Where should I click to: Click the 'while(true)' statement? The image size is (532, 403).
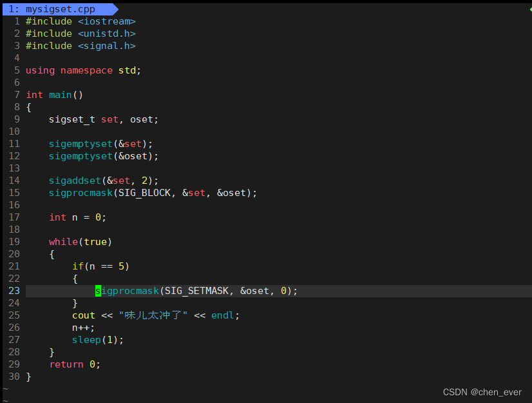pos(81,242)
